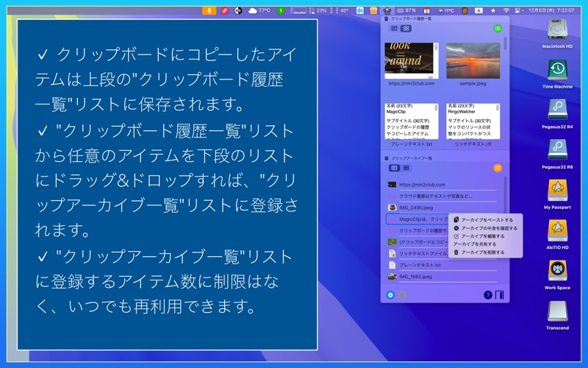Open the orange list menu in clip archive
Screen dimensions: 588x368
tap(498, 169)
